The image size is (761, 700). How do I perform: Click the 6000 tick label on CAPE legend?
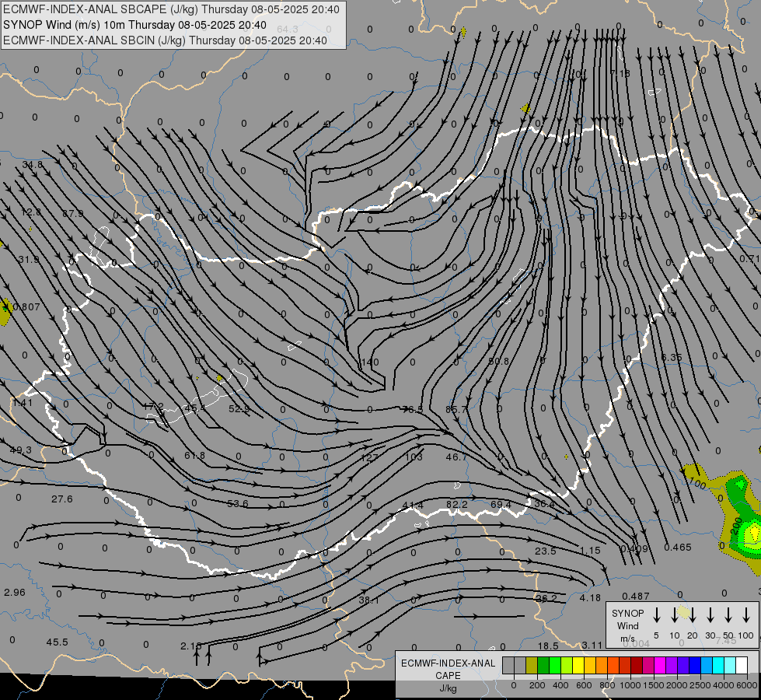[x=747, y=685]
